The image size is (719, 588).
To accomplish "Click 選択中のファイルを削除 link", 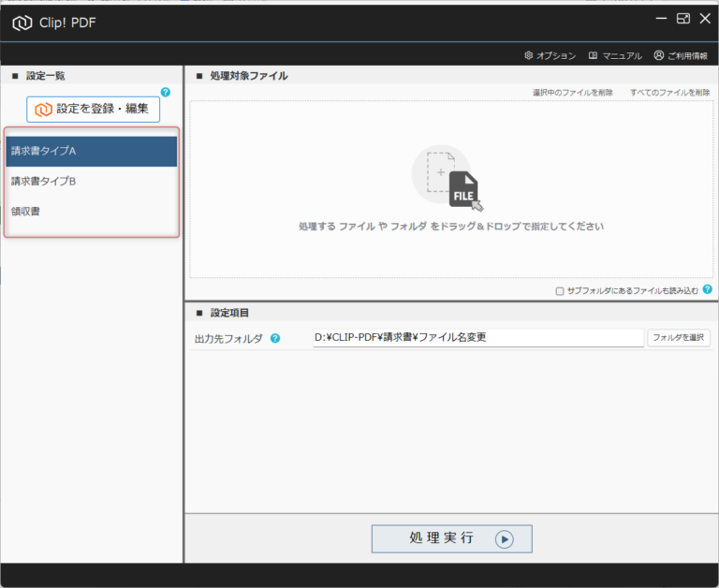I will [573, 93].
